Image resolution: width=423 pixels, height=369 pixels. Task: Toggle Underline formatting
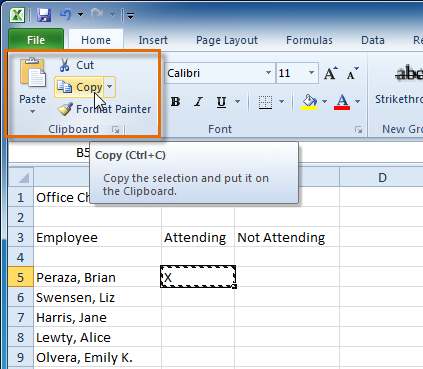tap(221, 102)
